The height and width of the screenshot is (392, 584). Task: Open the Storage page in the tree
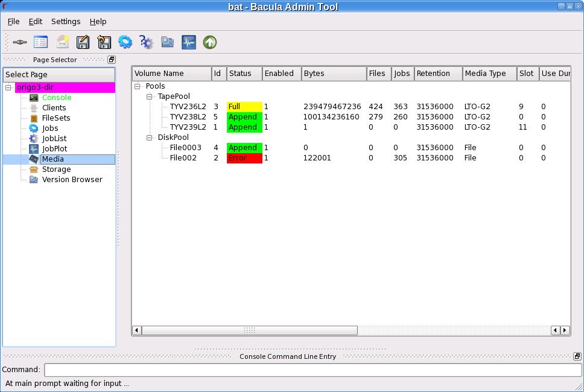tap(56, 169)
